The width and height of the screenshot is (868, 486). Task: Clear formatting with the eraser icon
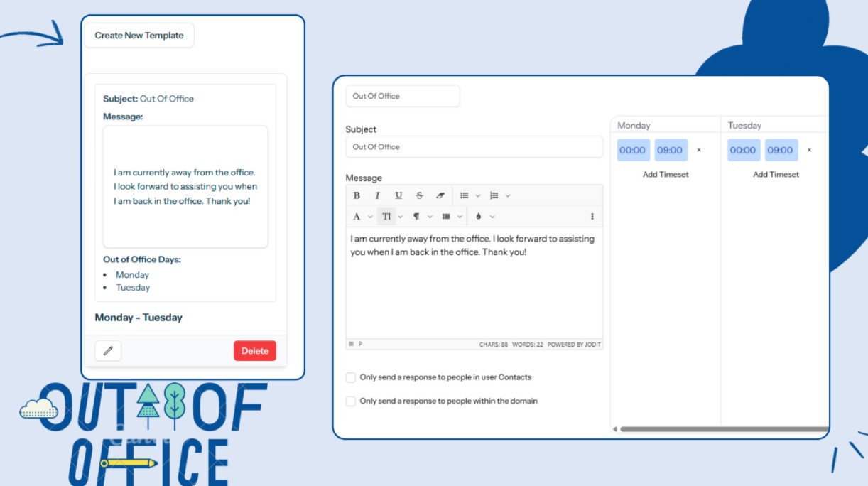(x=440, y=194)
